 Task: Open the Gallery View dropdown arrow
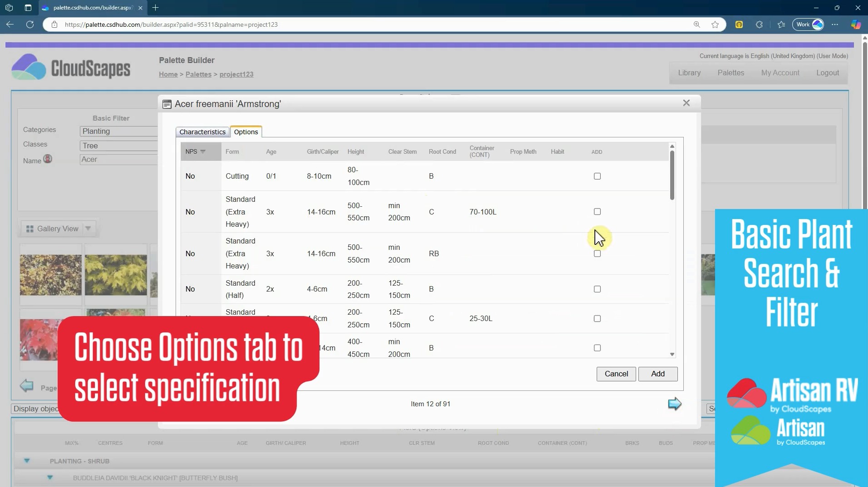(88, 229)
